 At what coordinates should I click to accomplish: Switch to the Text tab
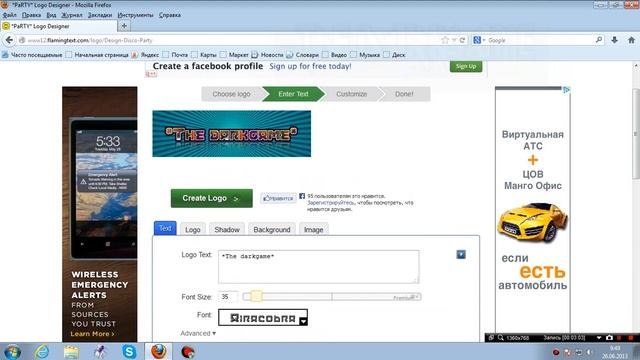[x=165, y=228]
